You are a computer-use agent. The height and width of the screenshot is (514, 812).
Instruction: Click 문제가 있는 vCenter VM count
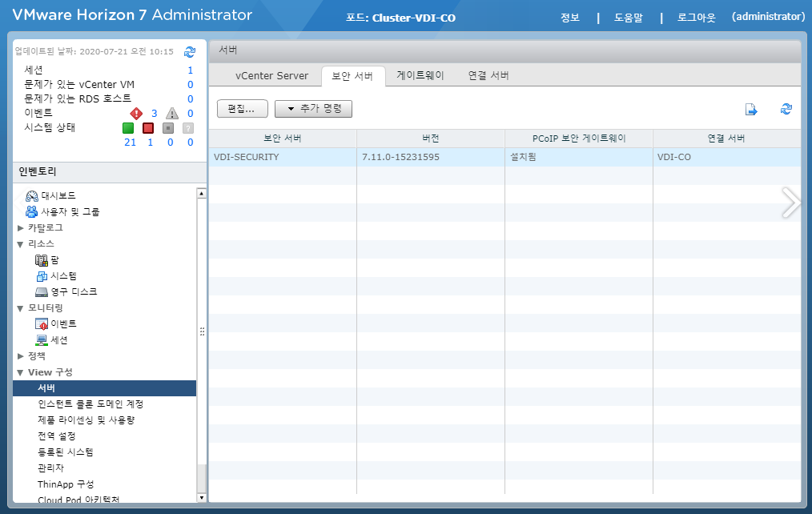coord(190,84)
